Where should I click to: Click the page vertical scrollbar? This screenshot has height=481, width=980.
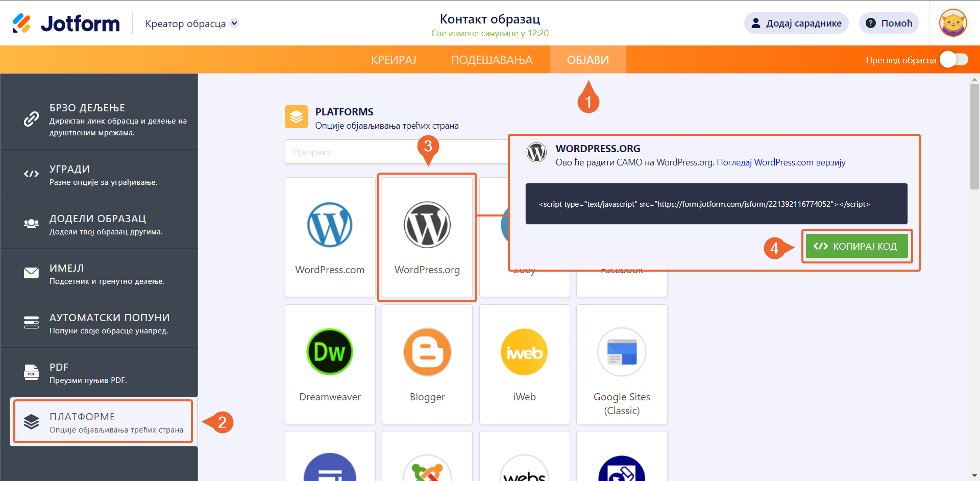(x=975, y=137)
